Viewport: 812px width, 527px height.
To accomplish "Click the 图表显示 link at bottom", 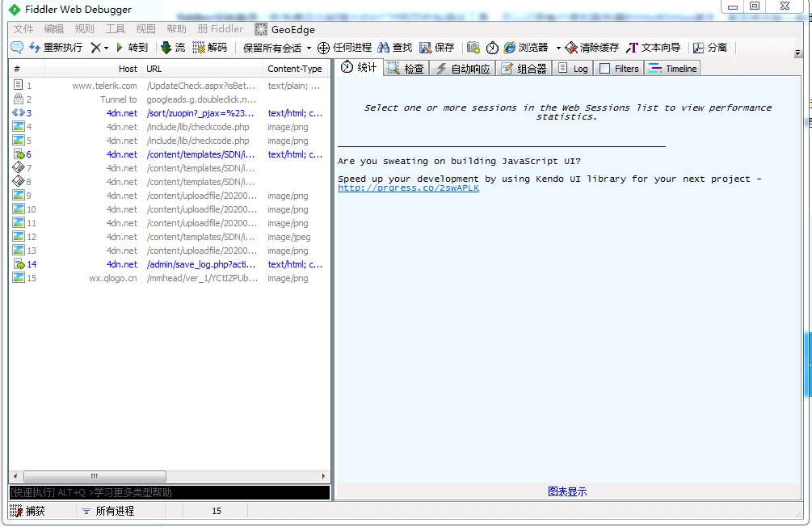I will click(x=568, y=491).
